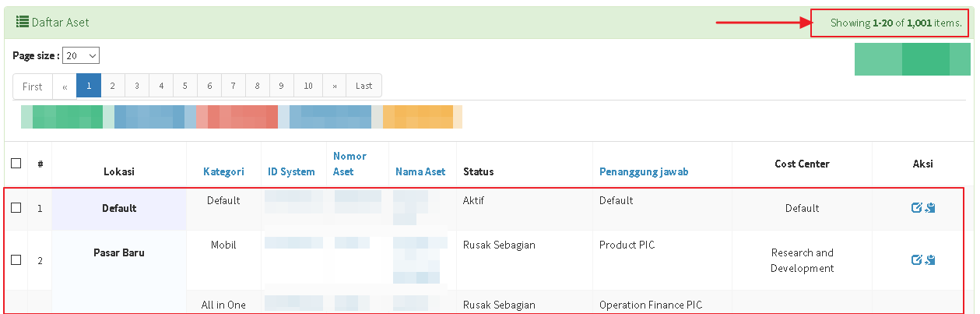The width and height of the screenshot is (980, 314).
Task: Go to the previous page using «
Action: tap(65, 86)
